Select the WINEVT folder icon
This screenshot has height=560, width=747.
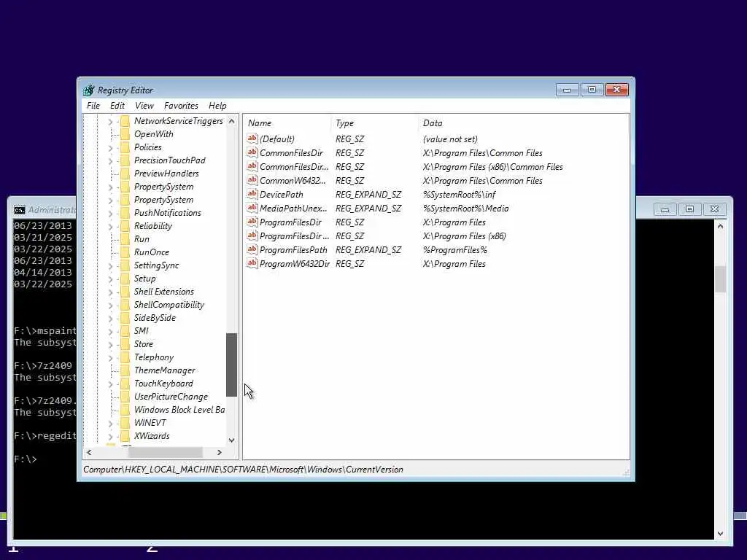pos(125,423)
